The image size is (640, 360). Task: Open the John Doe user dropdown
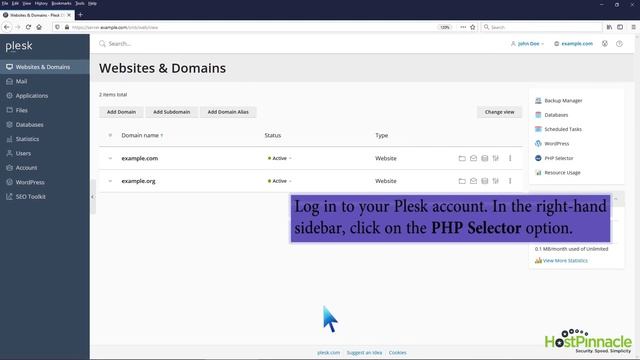(x=527, y=44)
